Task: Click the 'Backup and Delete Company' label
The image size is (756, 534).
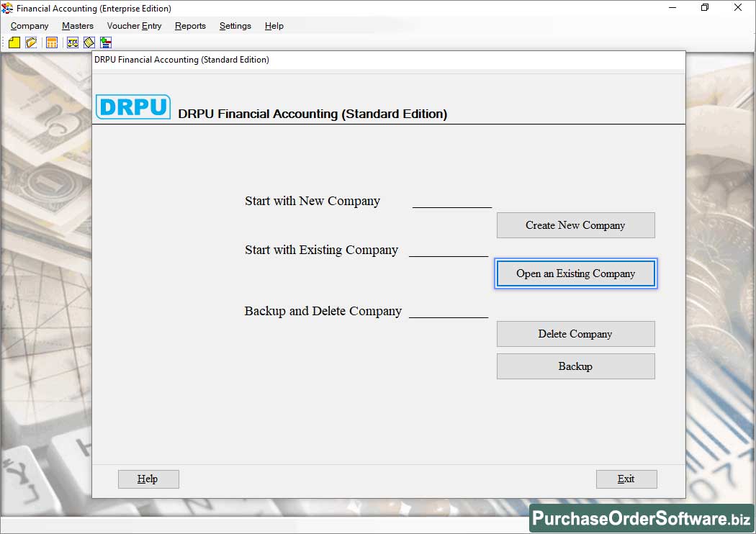Action: (x=323, y=312)
